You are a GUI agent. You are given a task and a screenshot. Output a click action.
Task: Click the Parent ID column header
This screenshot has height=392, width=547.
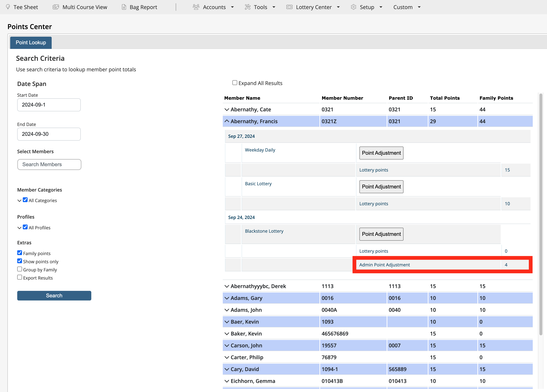coord(401,98)
